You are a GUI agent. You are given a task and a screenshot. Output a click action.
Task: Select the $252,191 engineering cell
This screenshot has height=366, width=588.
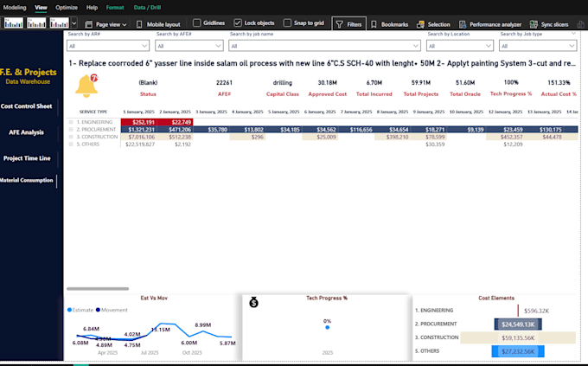[138, 122]
